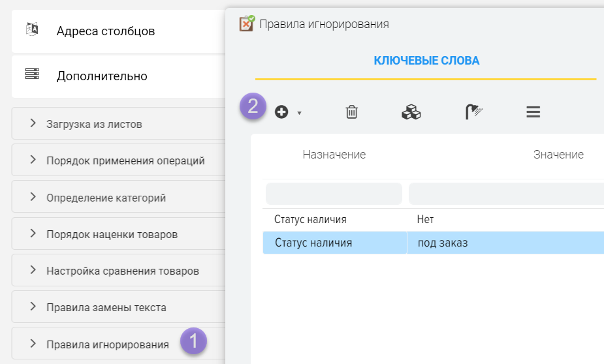This screenshot has width=604, height=364.
Task: Click the shower cleanup icon in toolbar
Action: coord(474,112)
